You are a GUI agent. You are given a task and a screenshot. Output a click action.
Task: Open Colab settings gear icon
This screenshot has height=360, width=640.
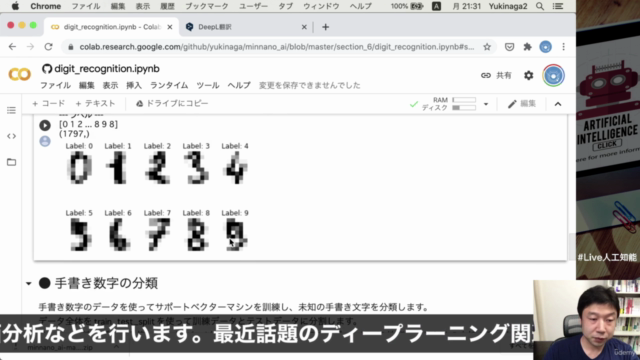(x=529, y=75)
